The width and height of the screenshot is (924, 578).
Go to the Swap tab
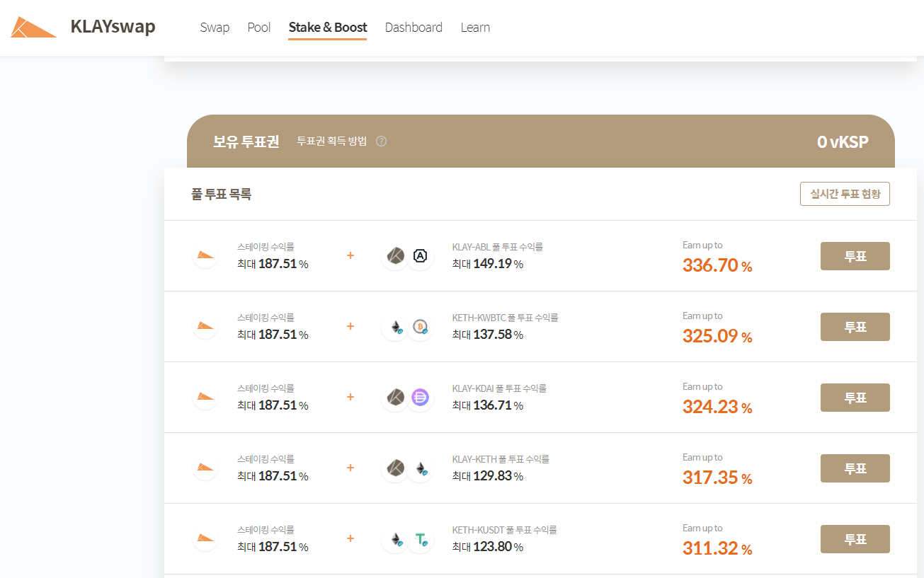(215, 28)
